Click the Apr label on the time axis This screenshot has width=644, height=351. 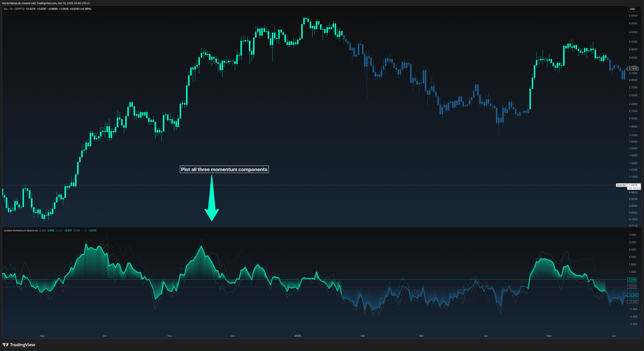486,336
